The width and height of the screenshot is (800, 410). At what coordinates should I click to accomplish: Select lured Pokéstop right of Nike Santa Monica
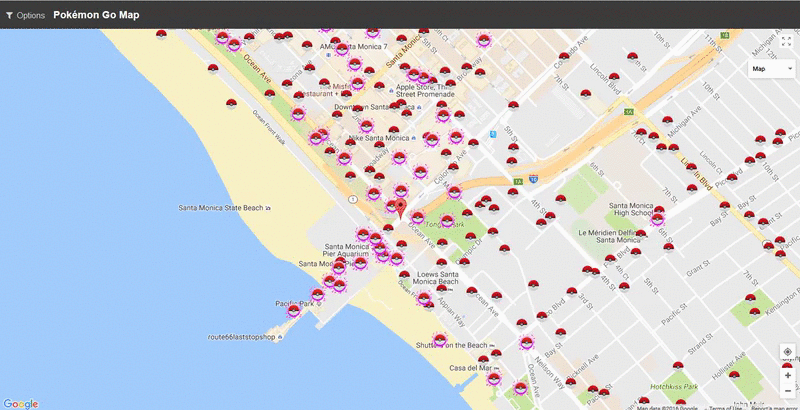pyautogui.click(x=432, y=139)
